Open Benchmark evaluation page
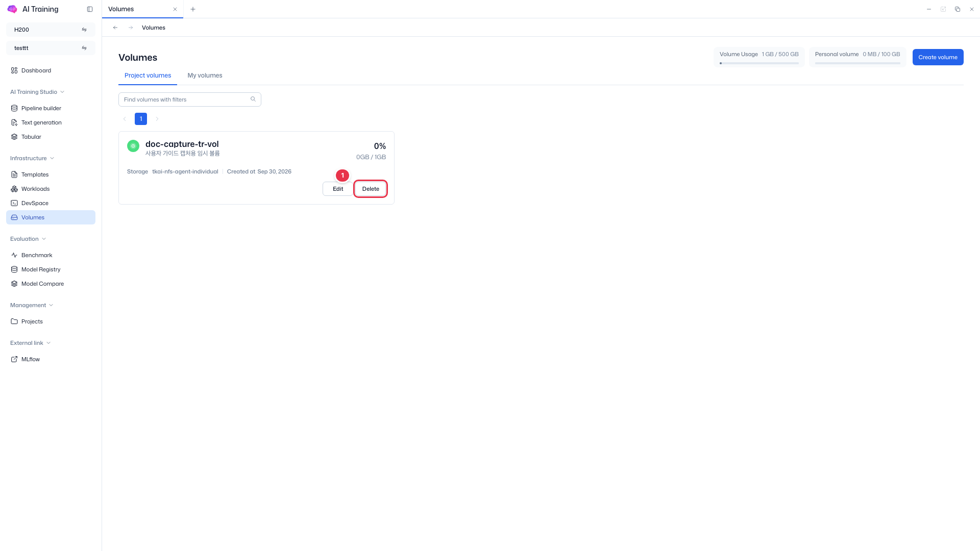The height and width of the screenshot is (551, 980). (51, 255)
